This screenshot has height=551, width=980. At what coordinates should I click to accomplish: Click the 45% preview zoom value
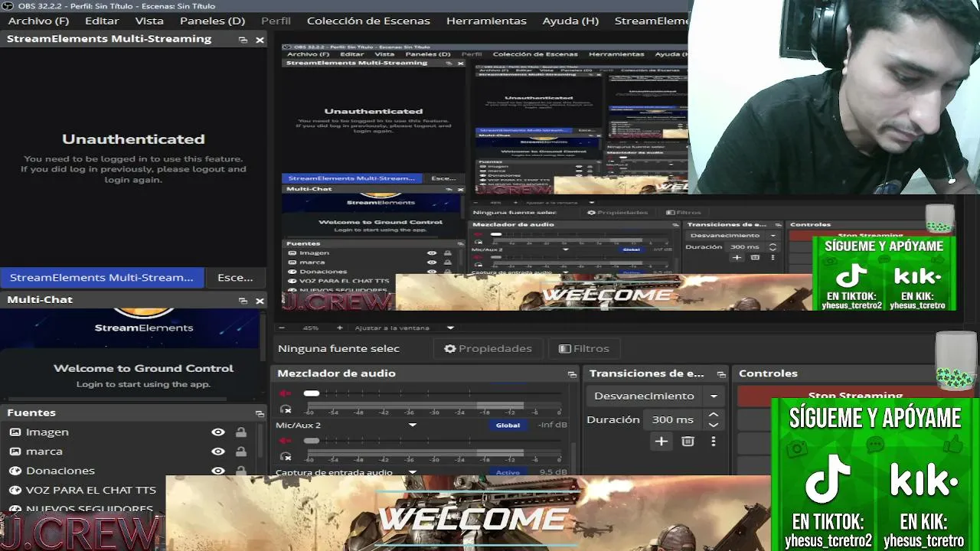[311, 328]
